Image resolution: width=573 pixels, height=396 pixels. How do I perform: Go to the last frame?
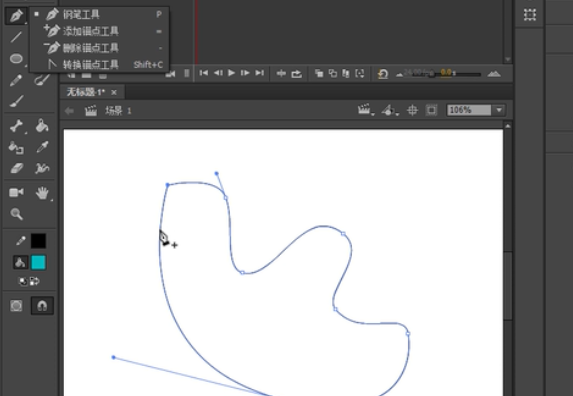click(x=259, y=73)
